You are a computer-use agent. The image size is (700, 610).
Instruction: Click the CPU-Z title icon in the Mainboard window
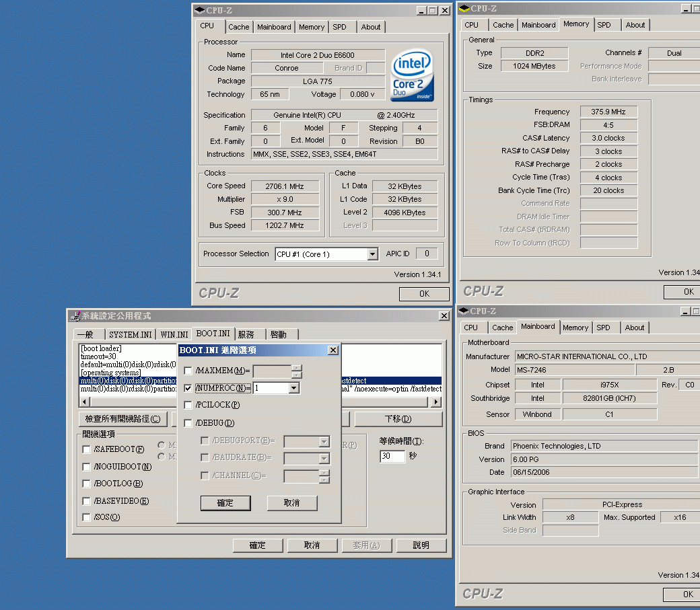coord(463,311)
